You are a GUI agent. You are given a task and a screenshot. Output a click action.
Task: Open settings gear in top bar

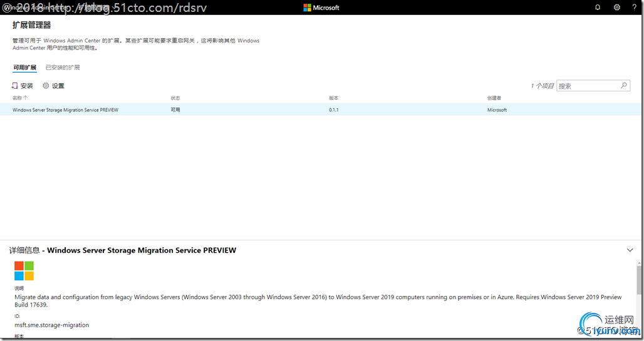pyautogui.click(x=616, y=8)
